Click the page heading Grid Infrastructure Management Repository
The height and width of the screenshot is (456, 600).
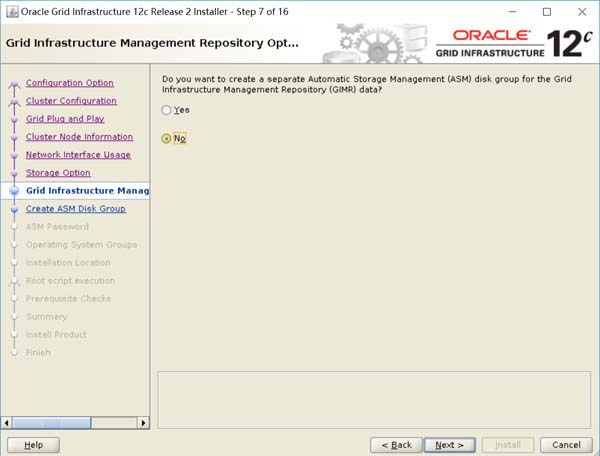coord(152,43)
